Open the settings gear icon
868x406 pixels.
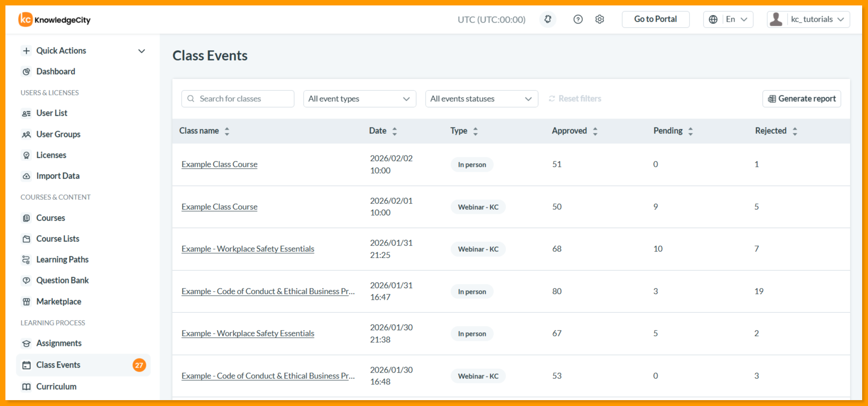tap(600, 19)
